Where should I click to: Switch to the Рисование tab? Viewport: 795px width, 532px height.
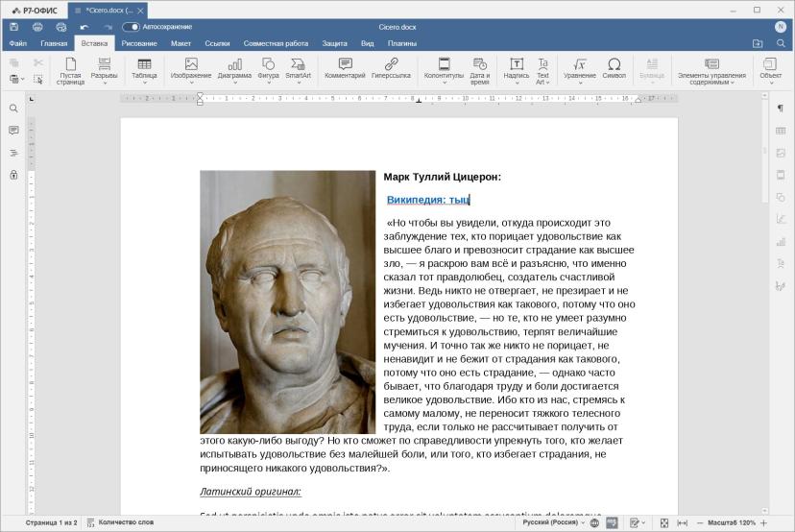click(139, 43)
